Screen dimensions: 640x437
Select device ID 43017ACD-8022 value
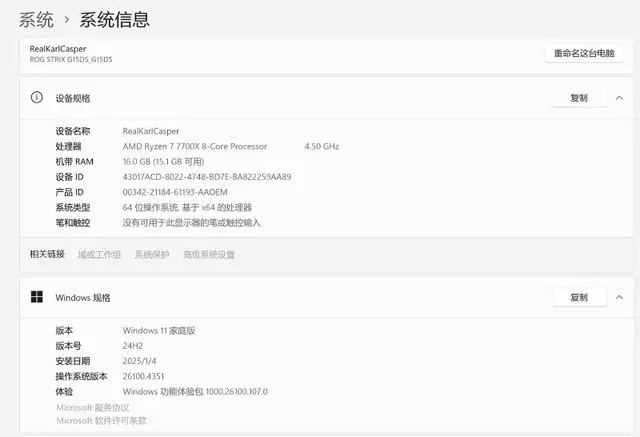point(207,177)
